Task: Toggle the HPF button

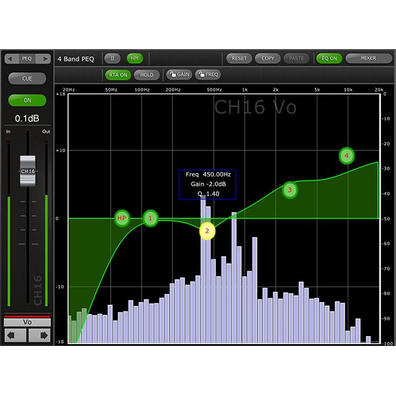Action: tap(135, 58)
